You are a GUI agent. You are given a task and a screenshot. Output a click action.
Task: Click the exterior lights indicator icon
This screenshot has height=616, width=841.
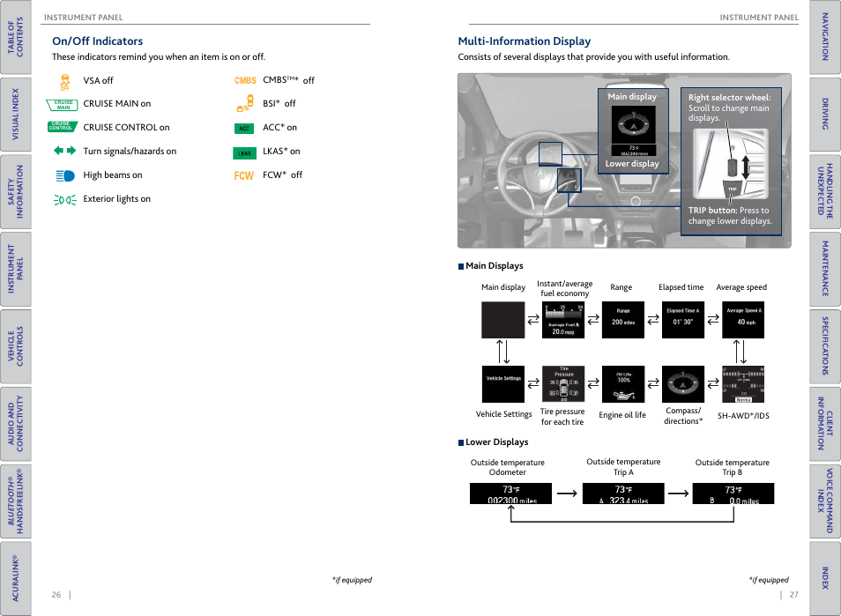coord(65,200)
